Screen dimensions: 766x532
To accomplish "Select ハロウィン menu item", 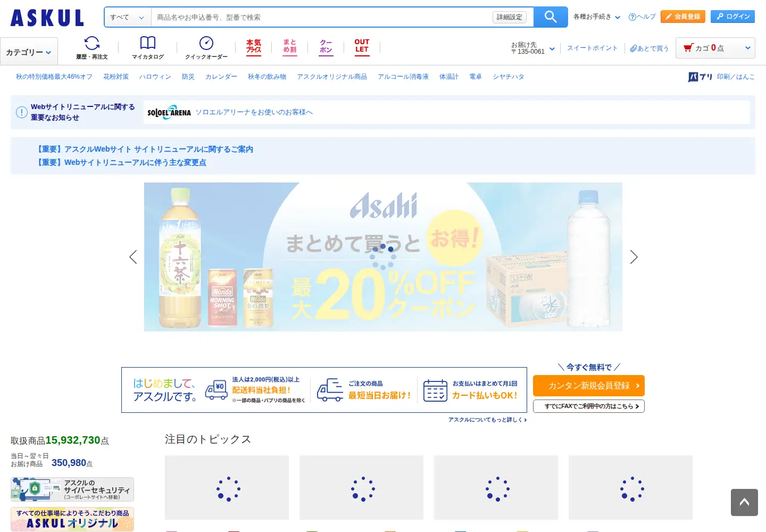I will coord(155,77).
